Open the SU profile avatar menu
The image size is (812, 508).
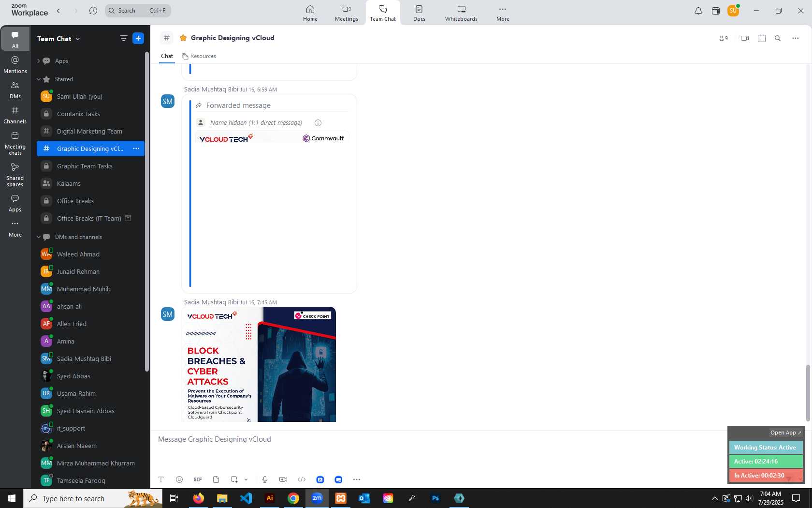pos(733,11)
